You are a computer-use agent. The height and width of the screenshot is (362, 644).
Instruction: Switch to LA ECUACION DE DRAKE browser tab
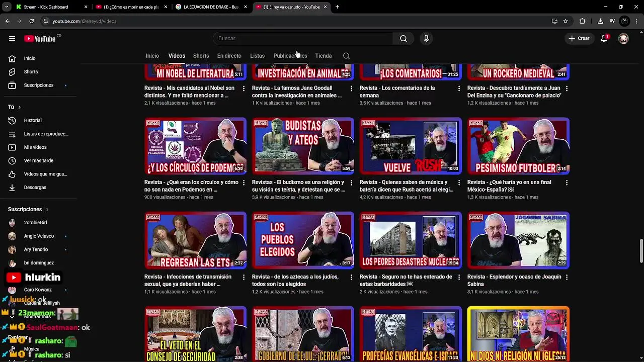[210, 7]
